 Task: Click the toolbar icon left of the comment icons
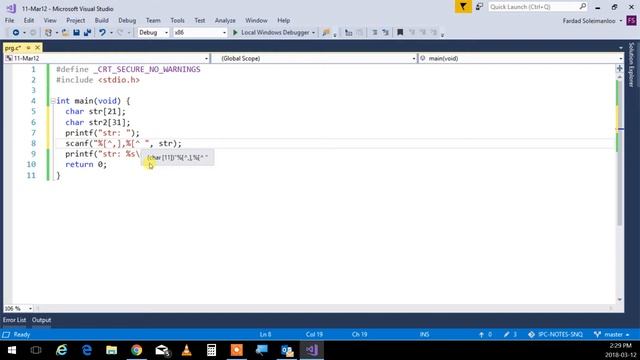point(349,32)
